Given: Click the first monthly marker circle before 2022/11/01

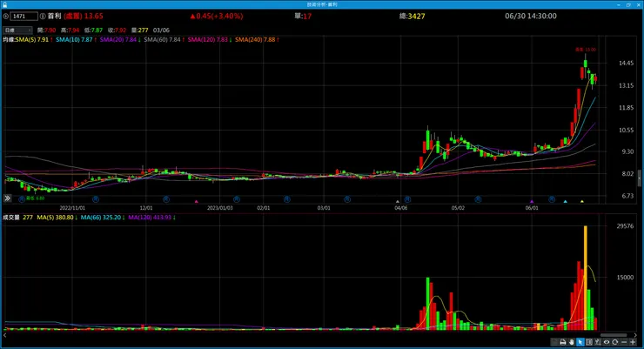Looking at the screenshot, I should coord(22,199).
